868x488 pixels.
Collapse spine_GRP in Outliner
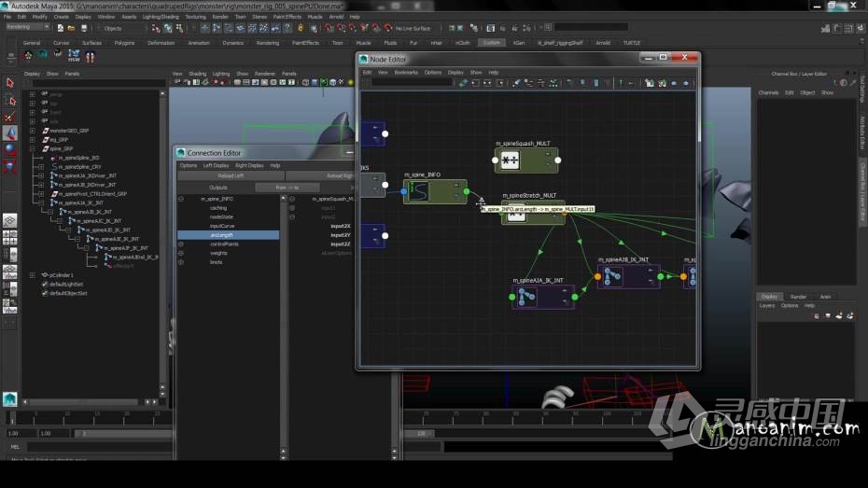[x=32, y=148]
